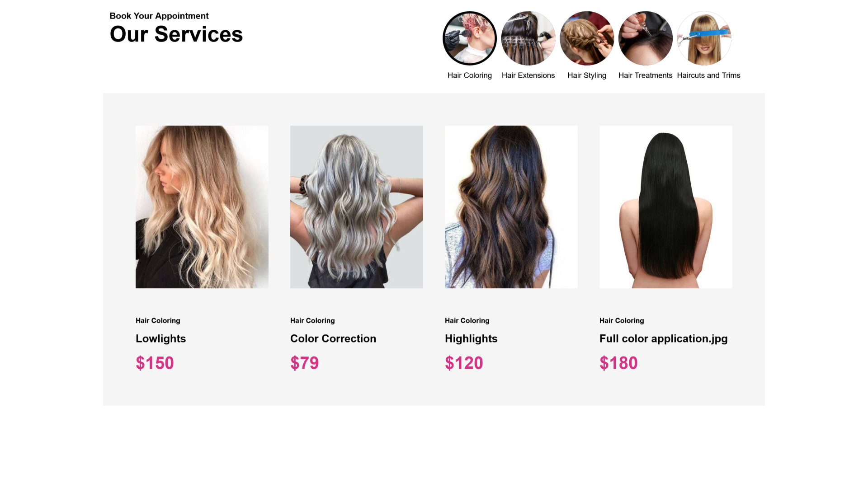Open the Full color application photo
This screenshot has height=488, width=868.
tap(666, 207)
